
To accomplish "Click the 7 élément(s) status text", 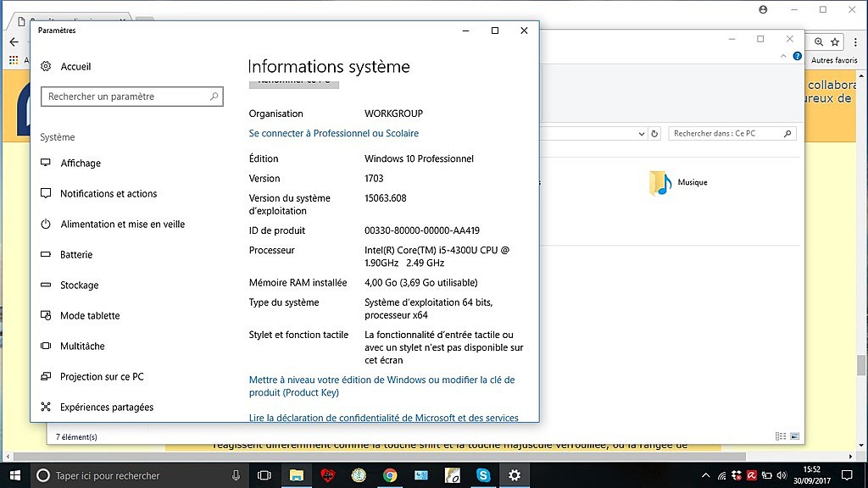I will point(76,436).
